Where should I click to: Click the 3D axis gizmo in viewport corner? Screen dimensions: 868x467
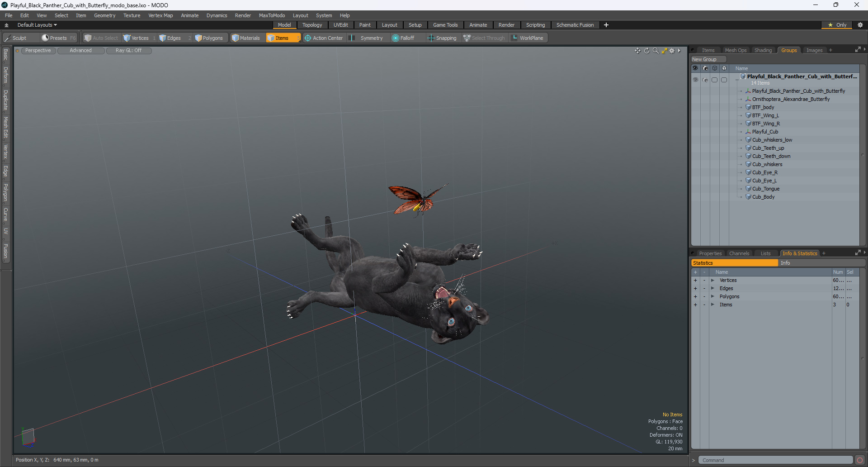click(x=28, y=437)
